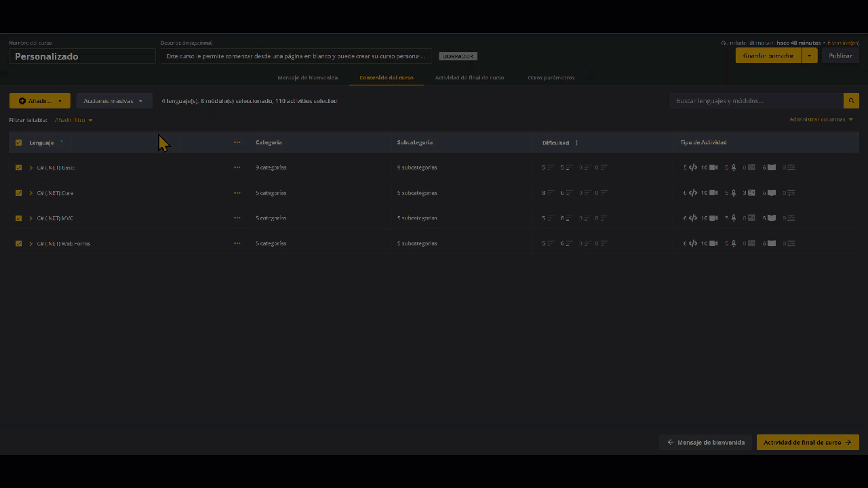Switch to Mensaje de bienvenida tab
The width and height of the screenshot is (868, 488).
click(307, 78)
